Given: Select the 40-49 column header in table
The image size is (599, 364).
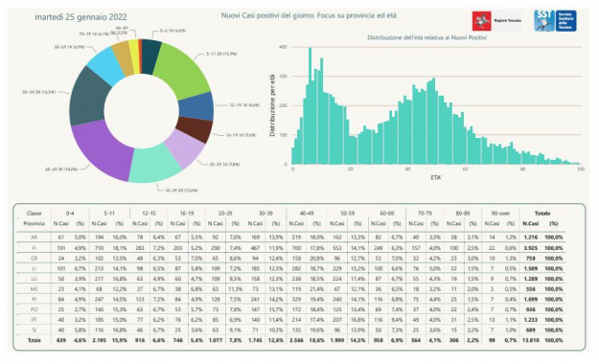Looking at the screenshot, I should pos(307,213).
